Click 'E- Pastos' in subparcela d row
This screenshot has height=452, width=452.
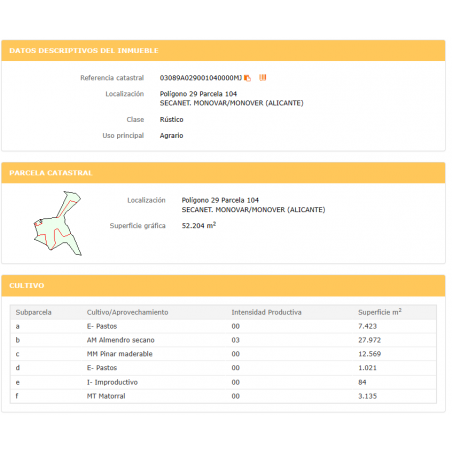[102, 368]
